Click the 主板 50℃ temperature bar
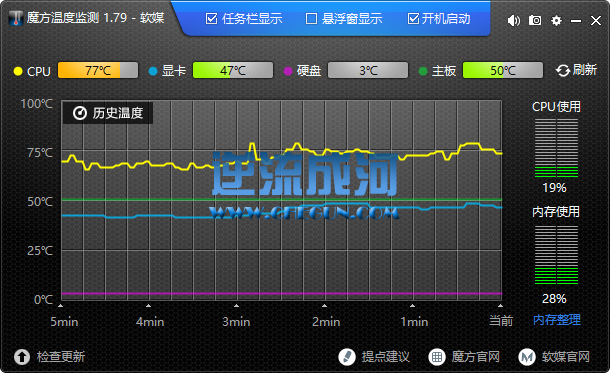Screen dimensions: 610x373 503,70
